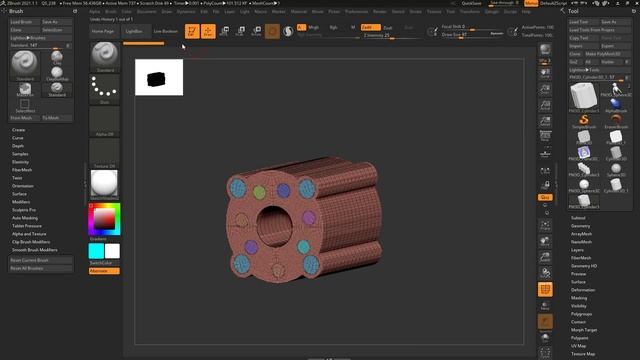
Task: Click the half-sphere sculptris icon
Action: [288, 31]
